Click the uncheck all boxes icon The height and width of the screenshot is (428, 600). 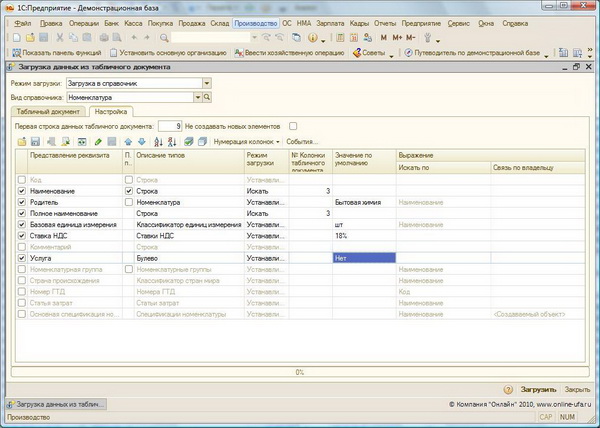tap(202, 142)
